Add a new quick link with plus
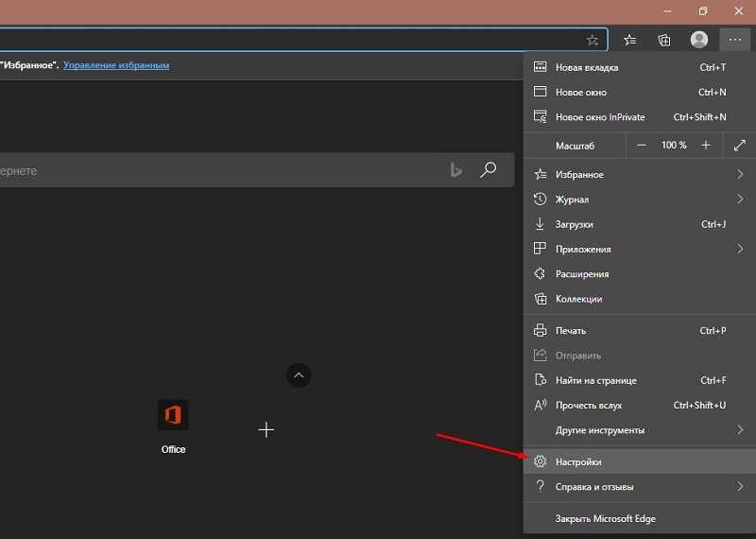Image resolution: width=756 pixels, height=539 pixels. pos(266,430)
